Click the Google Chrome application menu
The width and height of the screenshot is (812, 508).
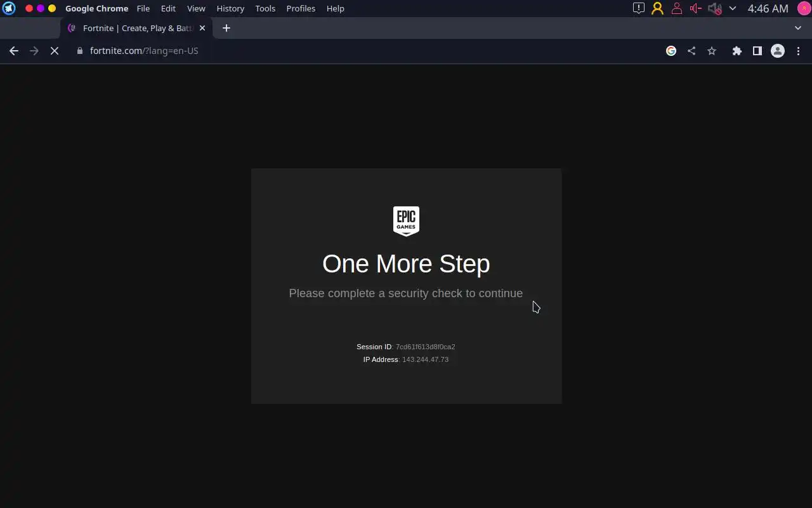click(96, 8)
